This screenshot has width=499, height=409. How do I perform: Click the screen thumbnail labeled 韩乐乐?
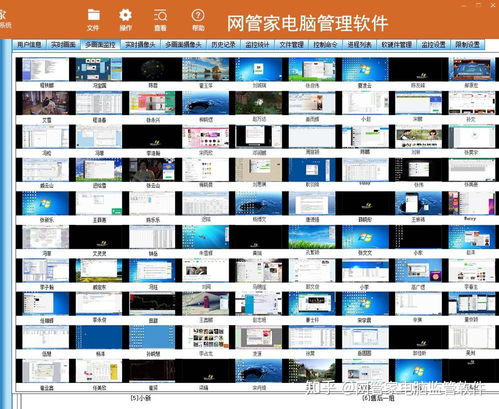coord(152,203)
